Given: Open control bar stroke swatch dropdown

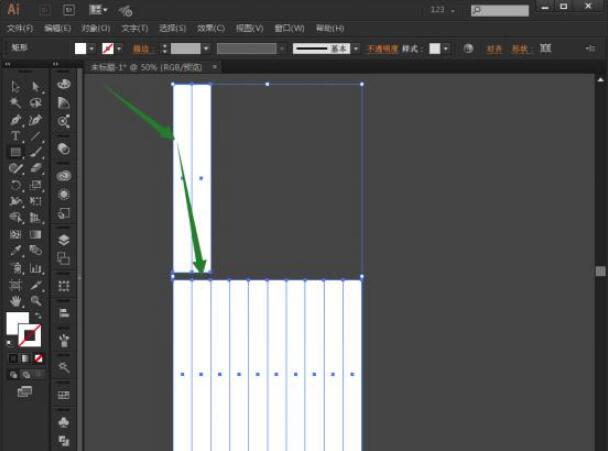Looking at the screenshot, I should 119,49.
